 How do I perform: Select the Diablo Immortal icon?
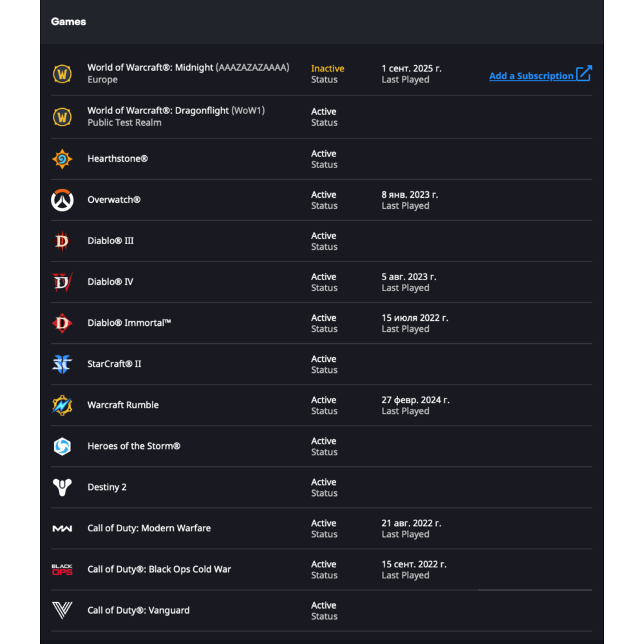pyautogui.click(x=62, y=323)
